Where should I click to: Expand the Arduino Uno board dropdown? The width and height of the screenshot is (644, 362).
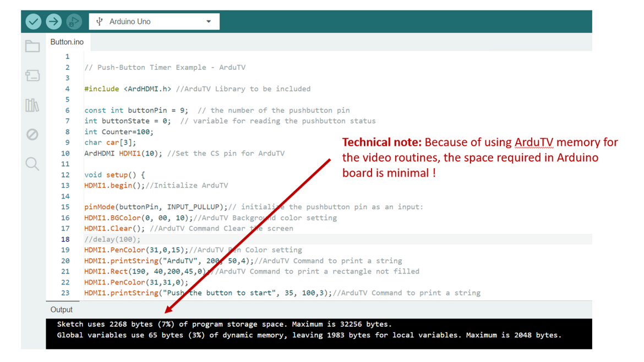coord(154,21)
